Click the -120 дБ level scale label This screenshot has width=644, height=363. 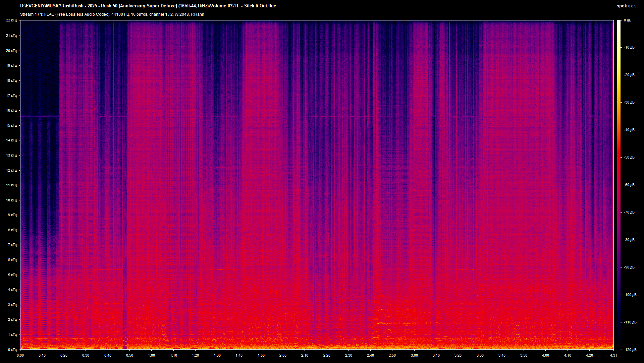[630, 350]
